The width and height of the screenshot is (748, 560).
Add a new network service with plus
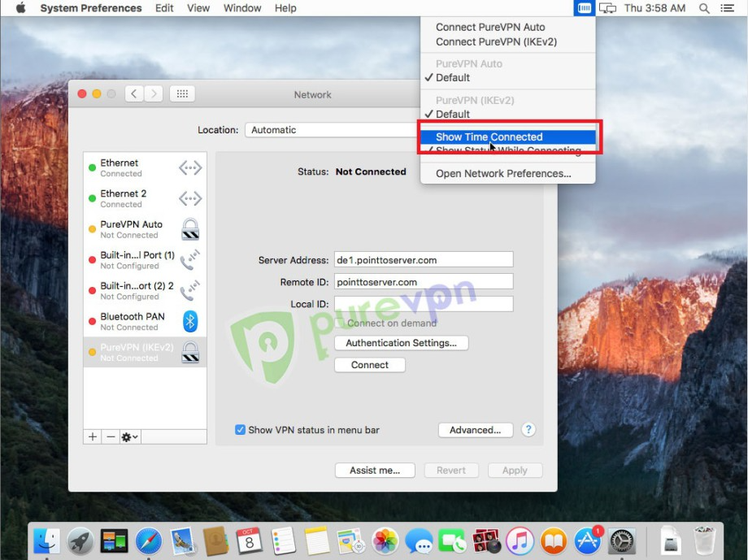(x=93, y=436)
